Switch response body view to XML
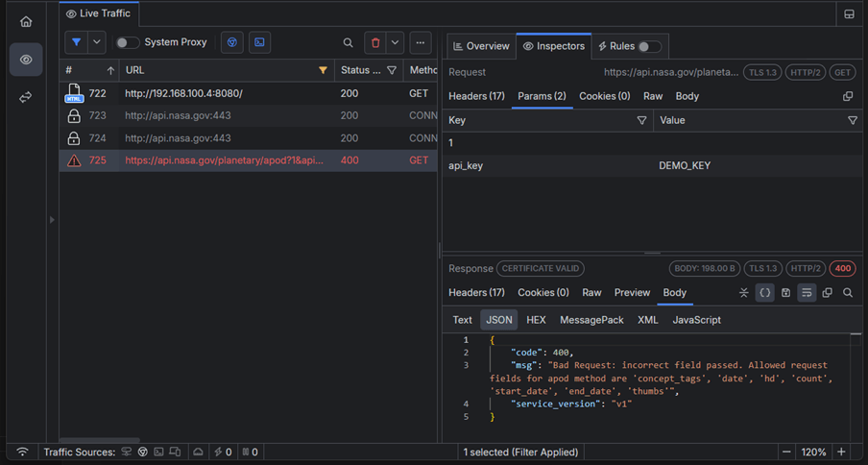 pos(648,320)
